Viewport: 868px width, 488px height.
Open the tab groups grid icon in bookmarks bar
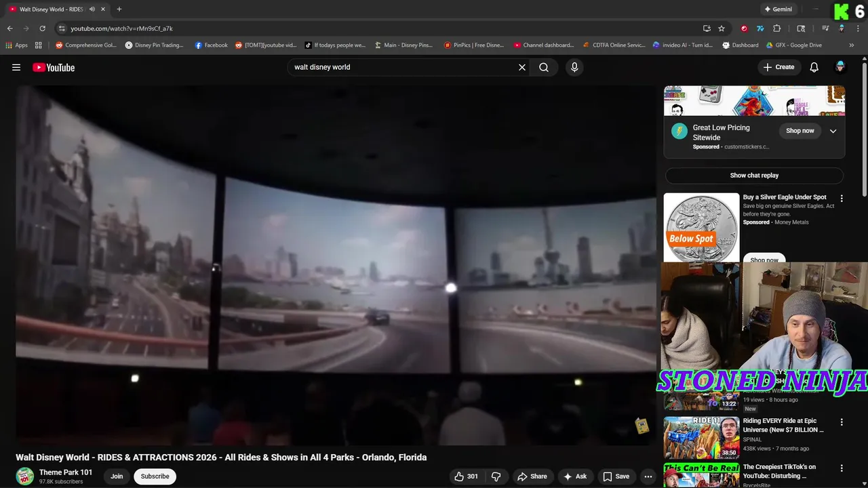(39, 45)
